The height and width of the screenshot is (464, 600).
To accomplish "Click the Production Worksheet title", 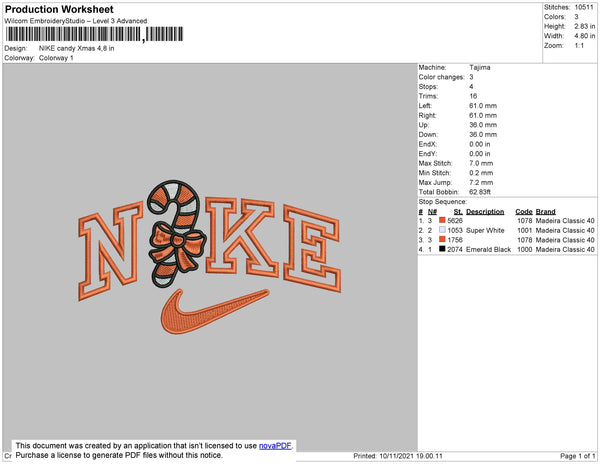I will 59,10.
